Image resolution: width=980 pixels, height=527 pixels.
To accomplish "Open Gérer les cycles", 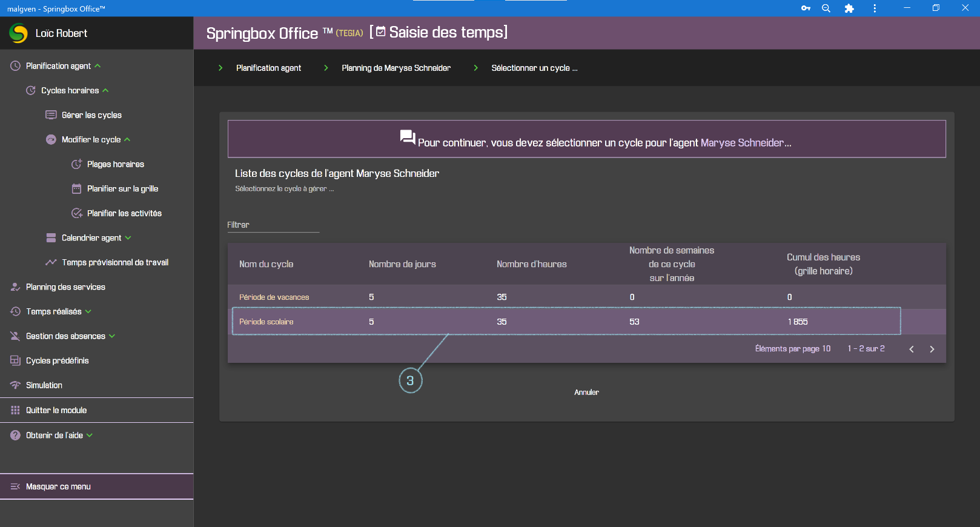I will point(91,115).
